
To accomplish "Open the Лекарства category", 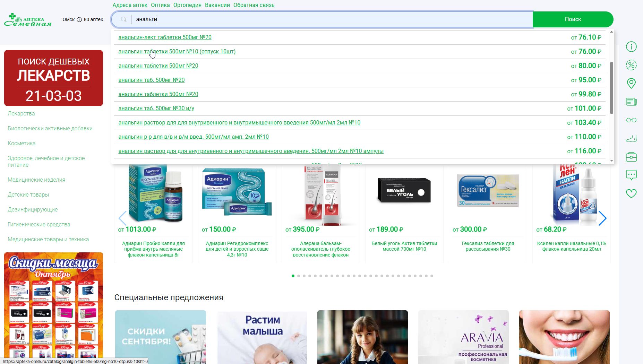I will coord(21,113).
